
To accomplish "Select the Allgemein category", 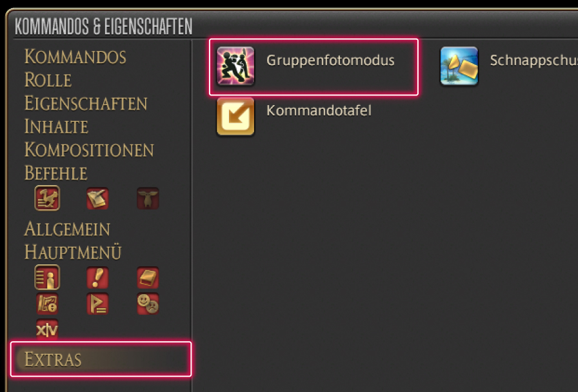I will (x=67, y=229).
